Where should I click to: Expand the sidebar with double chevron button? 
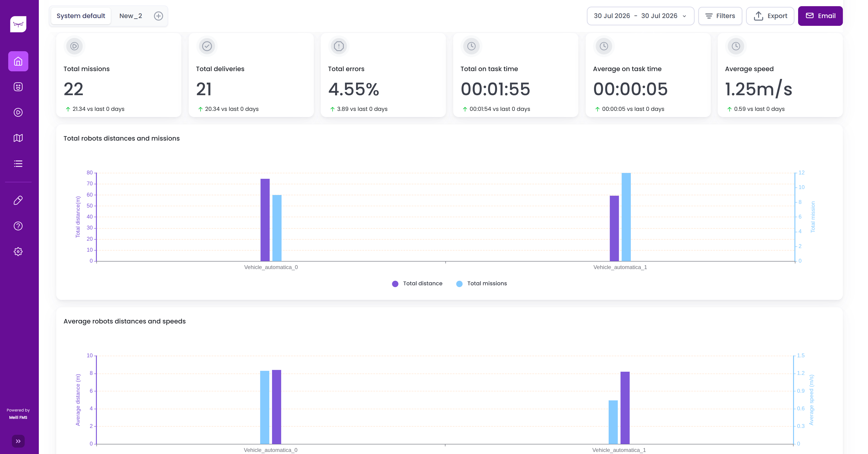pos(18,441)
